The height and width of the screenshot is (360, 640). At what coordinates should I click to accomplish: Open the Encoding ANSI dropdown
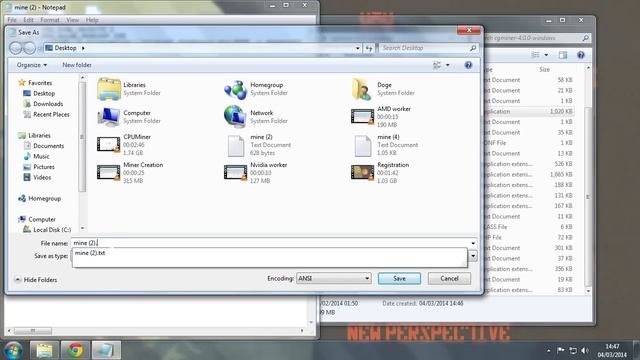coord(333,278)
